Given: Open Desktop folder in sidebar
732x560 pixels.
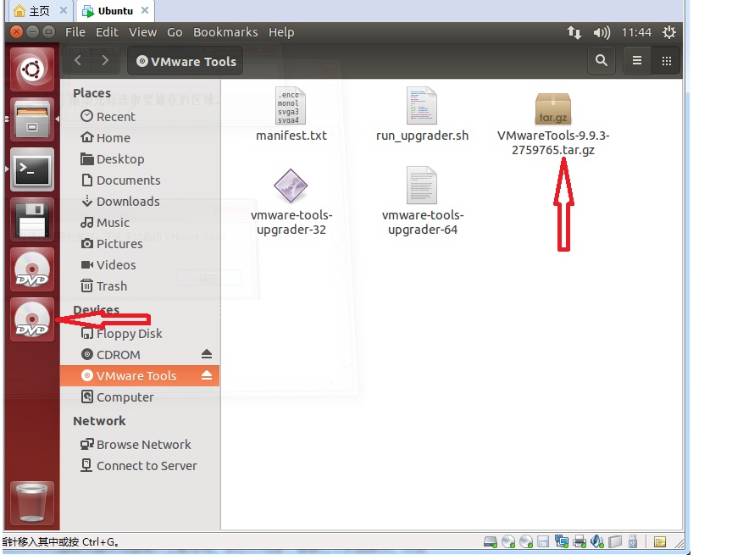Looking at the screenshot, I should 140,158.
